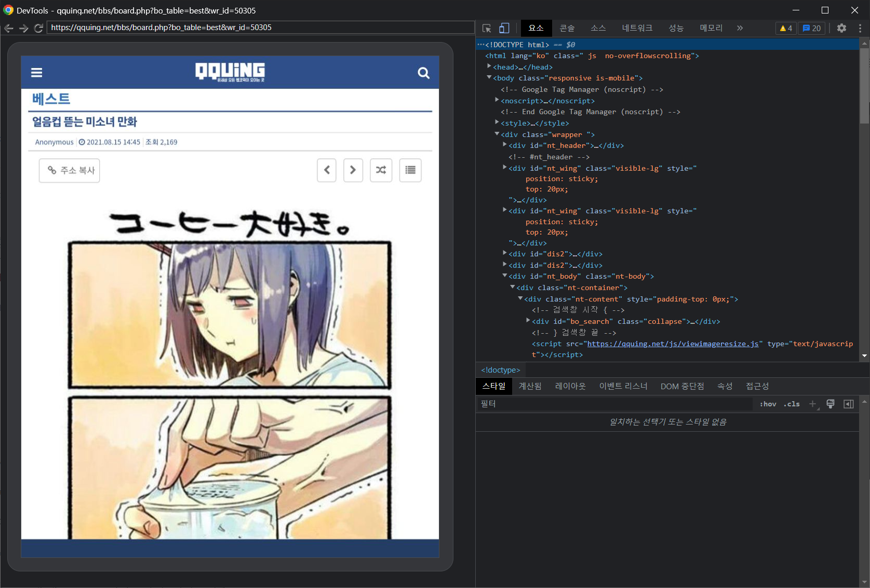870x588 pixels.
Task: Switch to the 성능 tab
Action: [x=676, y=28]
